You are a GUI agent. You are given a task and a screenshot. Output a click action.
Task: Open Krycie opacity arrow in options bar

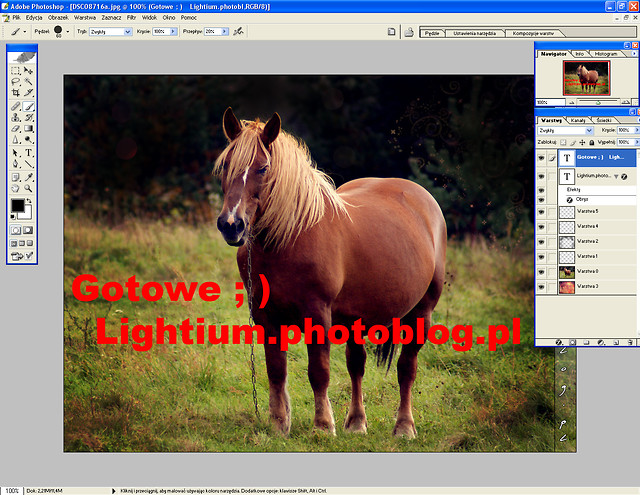pos(173,31)
